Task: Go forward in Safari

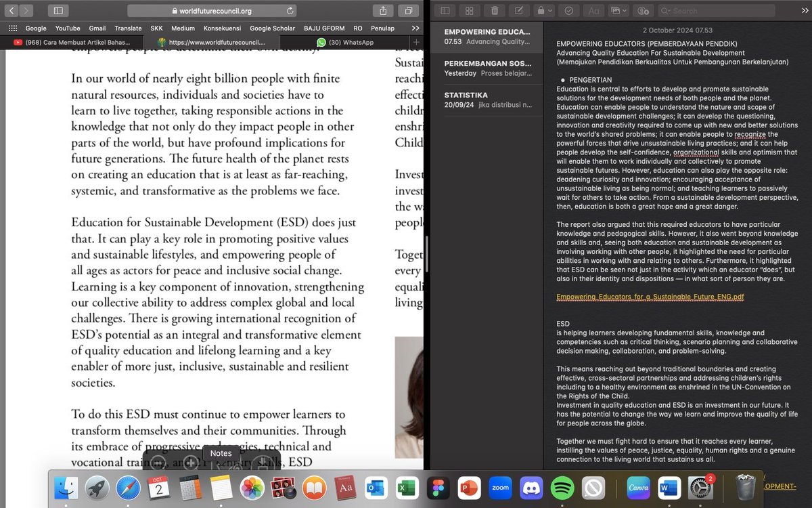Action: click(x=28, y=11)
